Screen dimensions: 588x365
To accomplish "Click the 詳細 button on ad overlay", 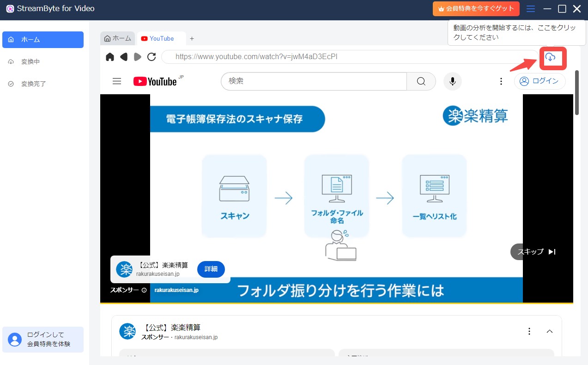I will (211, 269).
